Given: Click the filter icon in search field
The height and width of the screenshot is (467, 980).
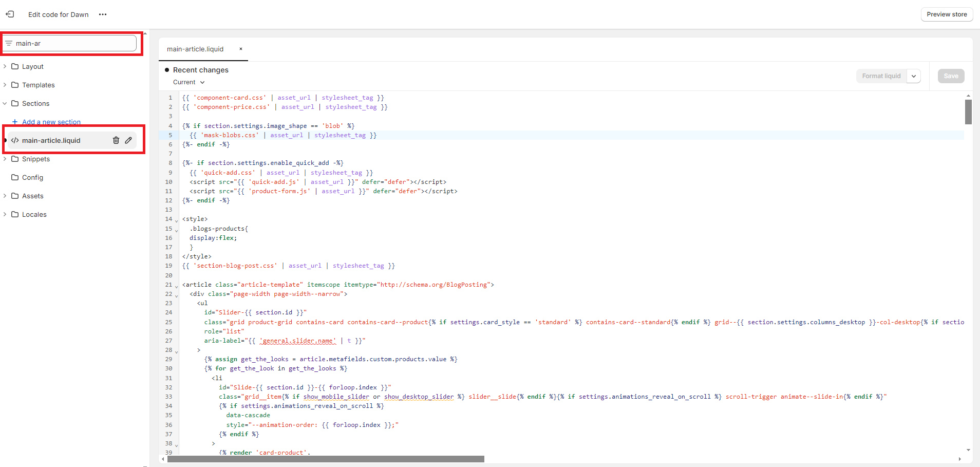Looking at the screenshot, I should click(9, 43).
